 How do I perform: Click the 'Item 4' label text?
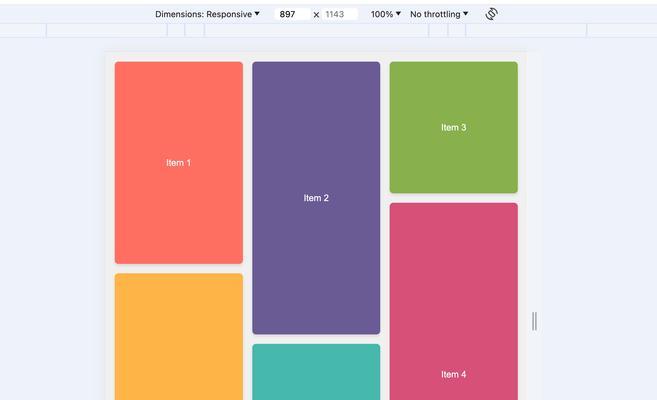(453, 374)
